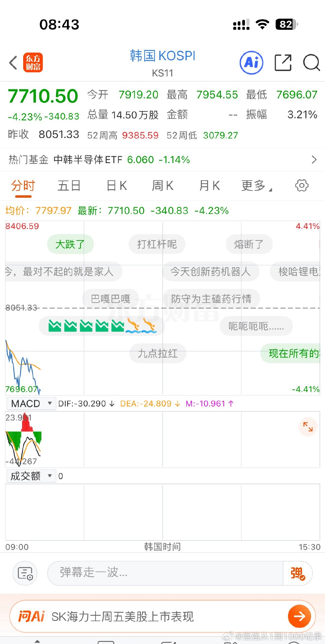Tap the 今天创新药机器人 comment bubble
The image size is (325, 644).
tap(210, 271)
